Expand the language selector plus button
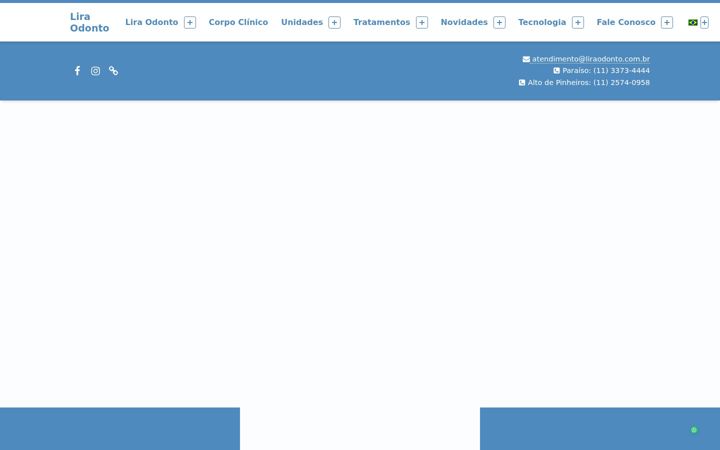 click(704, 22)
